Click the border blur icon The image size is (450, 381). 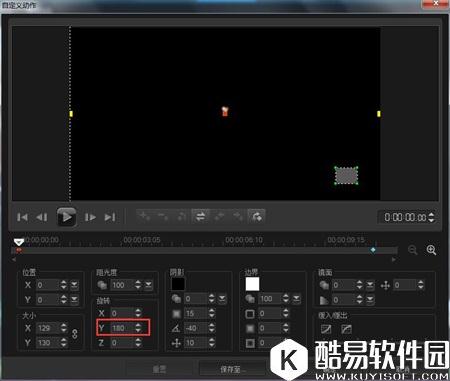coord(250,328)
